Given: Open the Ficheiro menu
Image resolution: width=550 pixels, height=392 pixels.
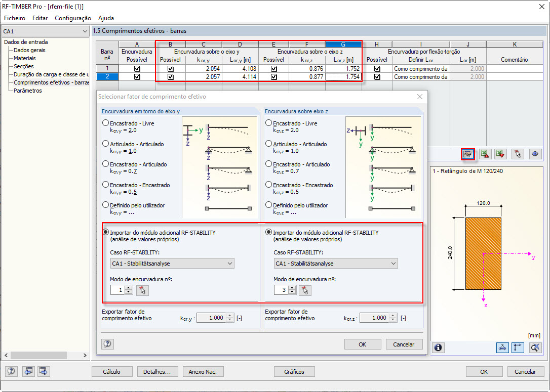Looking at the screenshot, I should point(14,18).
